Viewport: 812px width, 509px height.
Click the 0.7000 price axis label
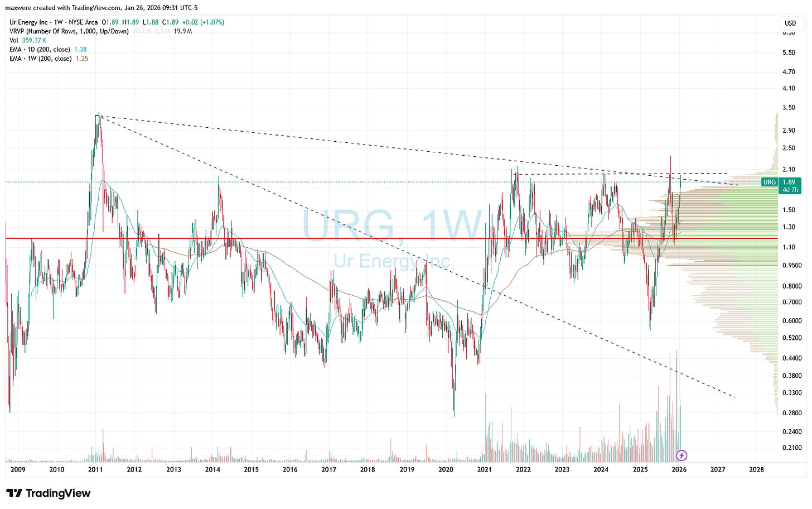click(792, 302)
